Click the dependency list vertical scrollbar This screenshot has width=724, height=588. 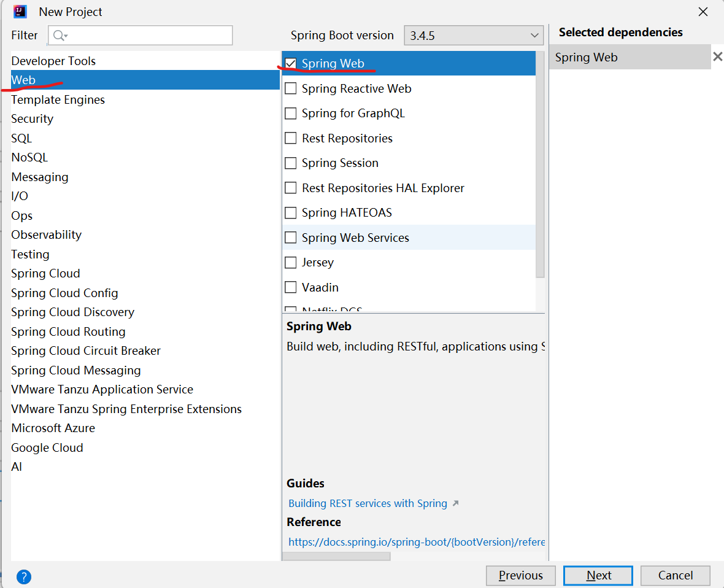[x=540, y=165]
